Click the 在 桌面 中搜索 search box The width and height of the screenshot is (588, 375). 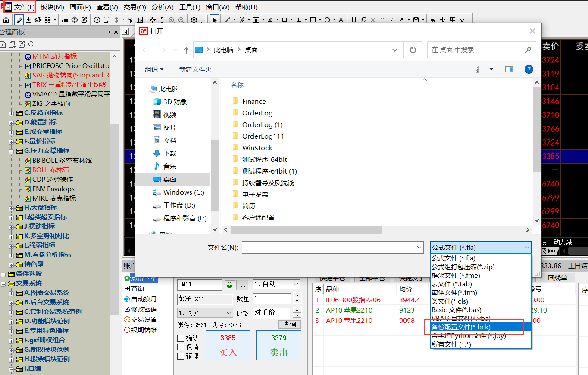482,50
